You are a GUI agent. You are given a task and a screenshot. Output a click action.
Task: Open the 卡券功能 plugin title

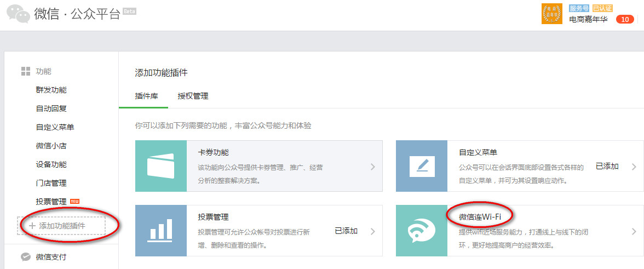(214, 153)
